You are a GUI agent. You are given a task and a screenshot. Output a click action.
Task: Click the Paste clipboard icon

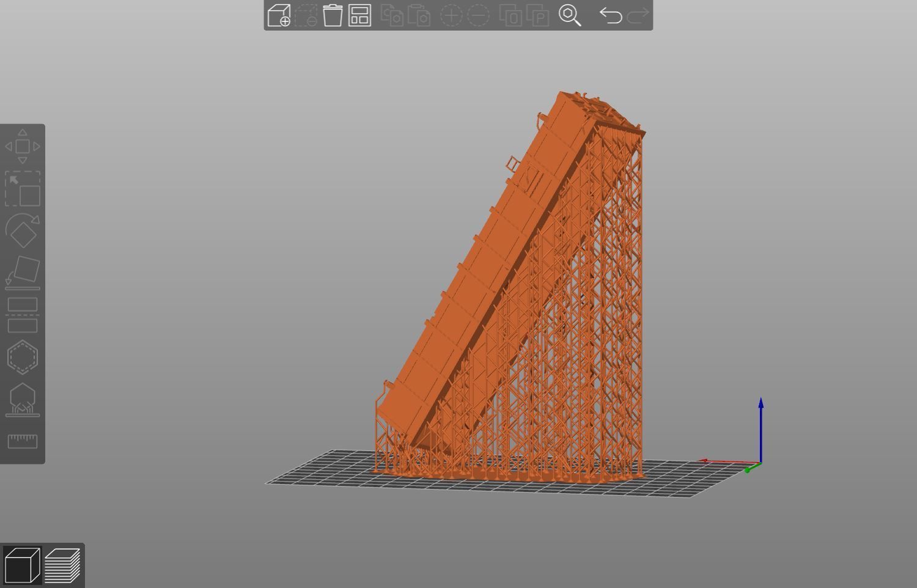click(x=419, y=15)
